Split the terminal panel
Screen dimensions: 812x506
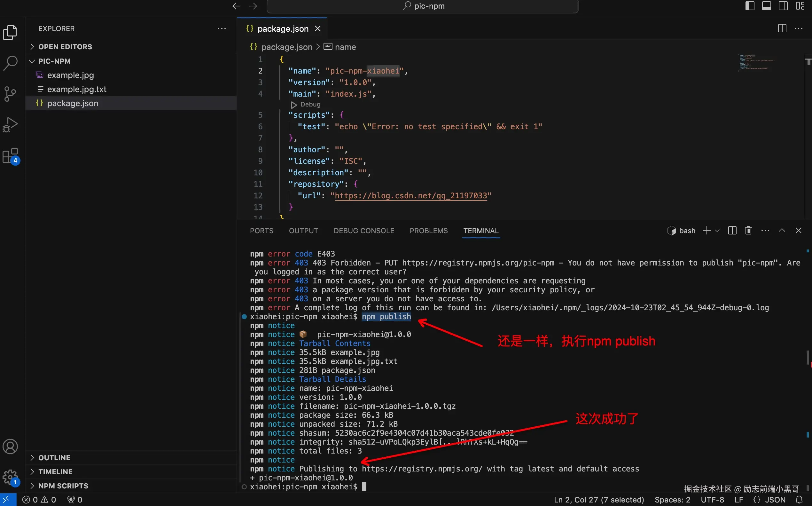point(732,231)
